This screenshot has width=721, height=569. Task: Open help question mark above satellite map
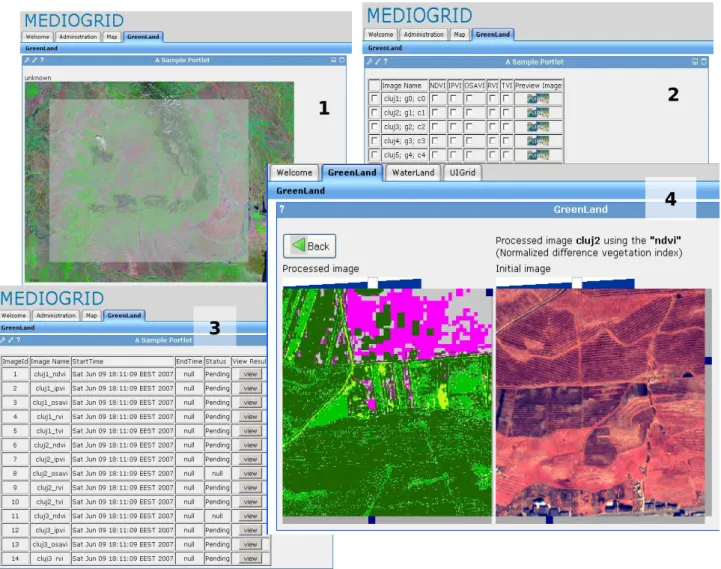(41, 60)
